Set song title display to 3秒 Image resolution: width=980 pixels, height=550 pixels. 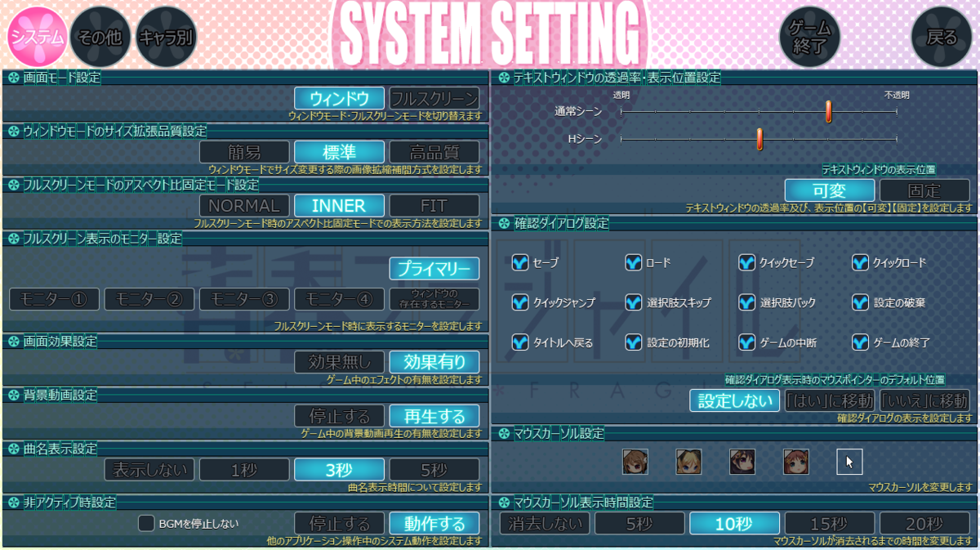(340, 470)
